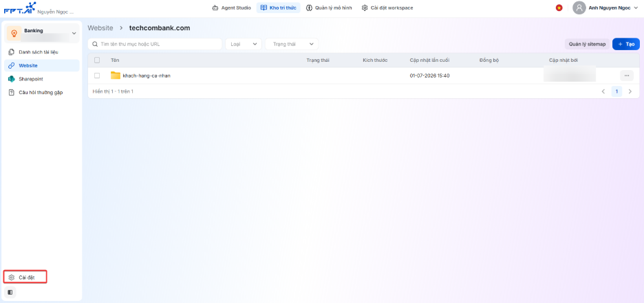Click the Quản lý mô hình icon
Screen dimensions: 644x303
(310, 8)
